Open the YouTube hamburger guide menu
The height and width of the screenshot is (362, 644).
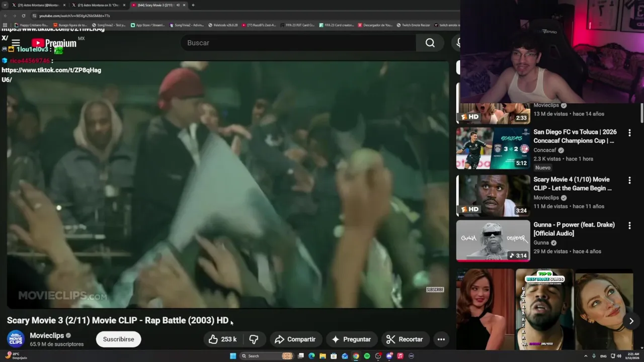click(x=16, y=43)
